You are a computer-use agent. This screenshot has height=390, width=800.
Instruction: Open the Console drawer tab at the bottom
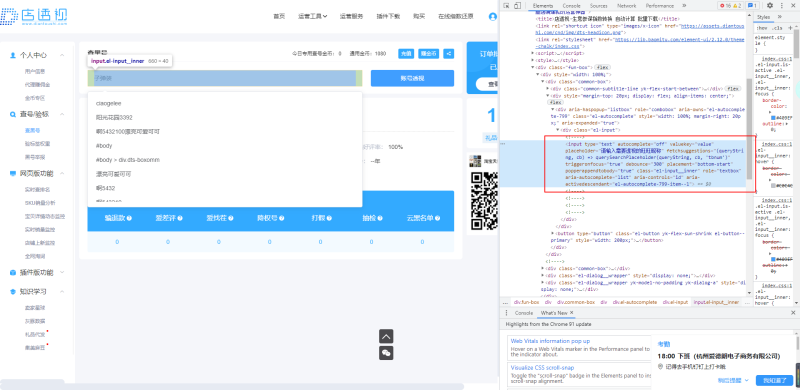point(523,312)
